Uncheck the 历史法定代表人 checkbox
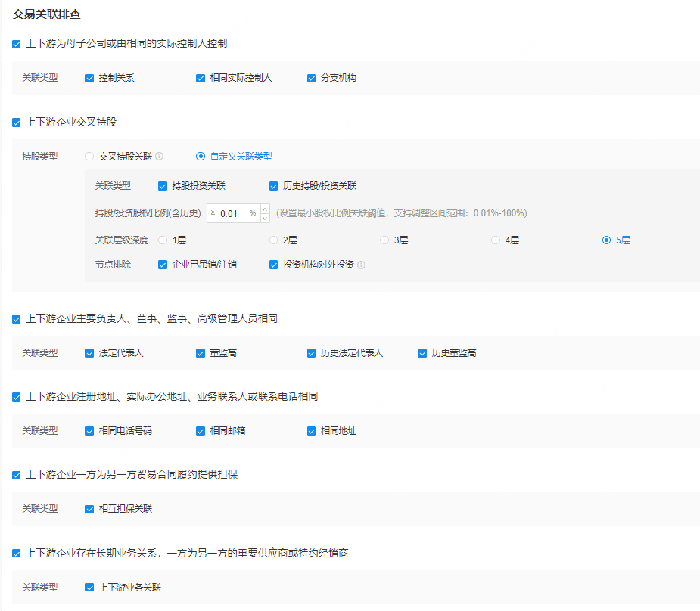Screen dimensions: 700x611 (312, 354)
